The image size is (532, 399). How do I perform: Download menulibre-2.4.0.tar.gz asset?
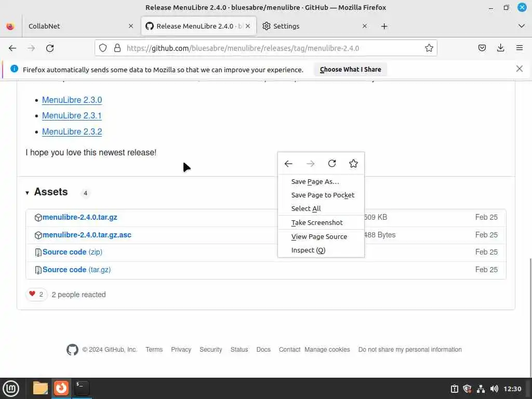pos(79,218)
